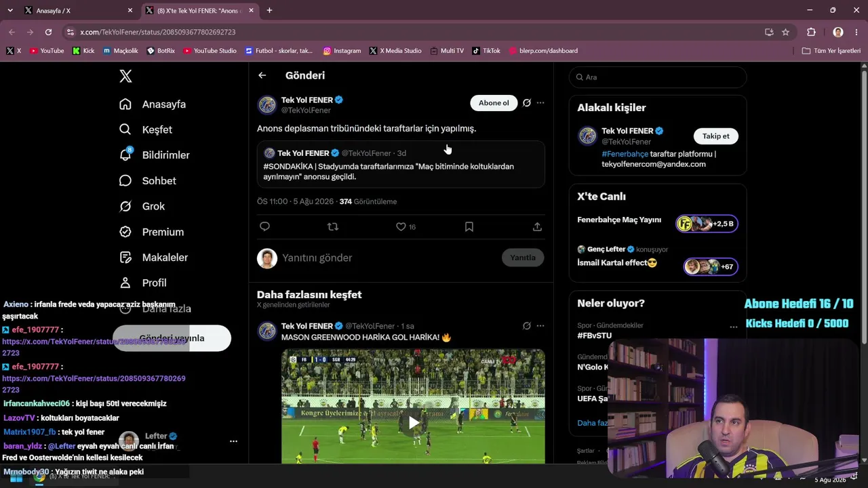Viewport: 868px width, 488px height.
Task: Open Windows Start menu
Action: pos(16,477)
